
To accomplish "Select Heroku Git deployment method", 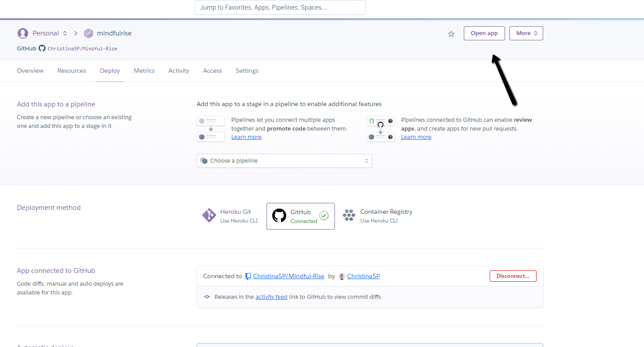I will (x=230, y=216).
